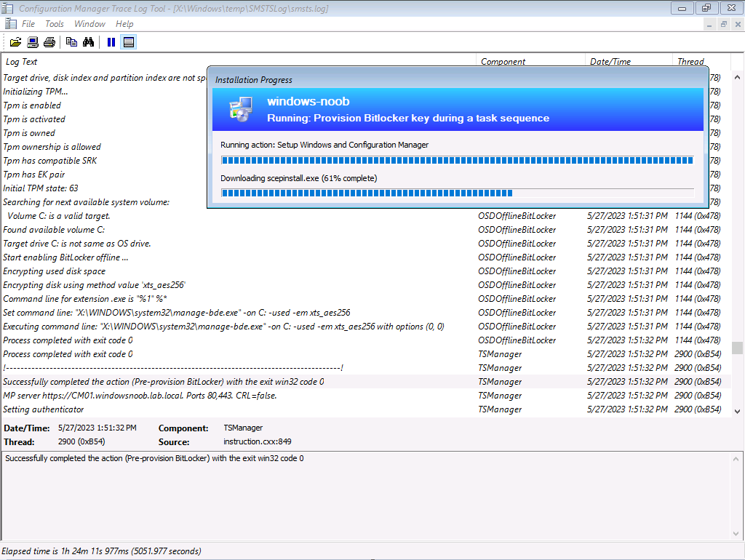Click the Source value instruction.cxx:849
The width and height of the screenshot is (745, 560).
click(258, 441)
